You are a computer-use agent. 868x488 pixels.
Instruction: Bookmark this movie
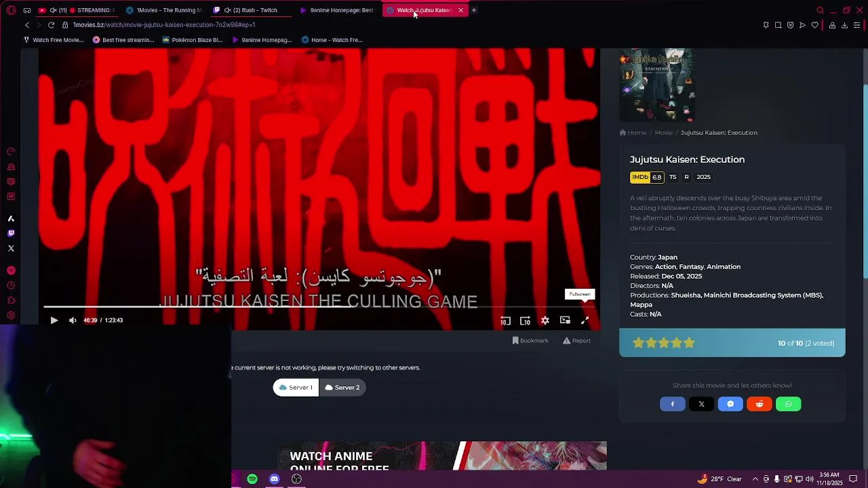(x=530, y=341)
